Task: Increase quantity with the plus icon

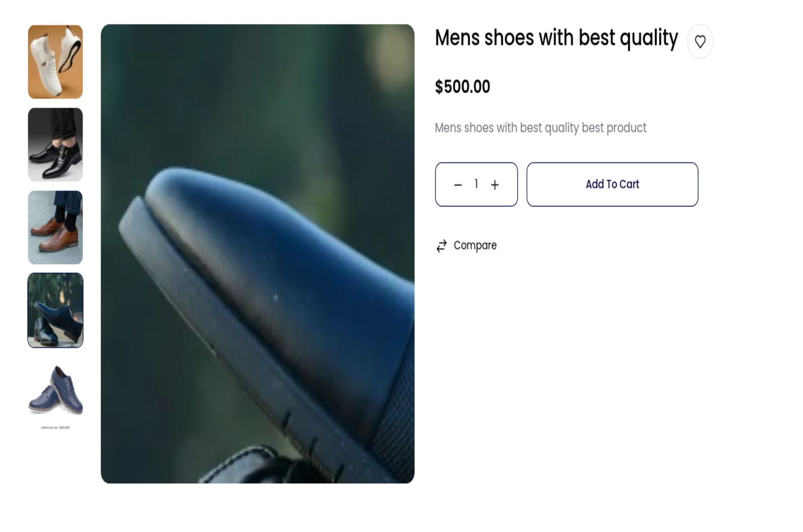Action: pyautogui.click(x=495, y=185)
